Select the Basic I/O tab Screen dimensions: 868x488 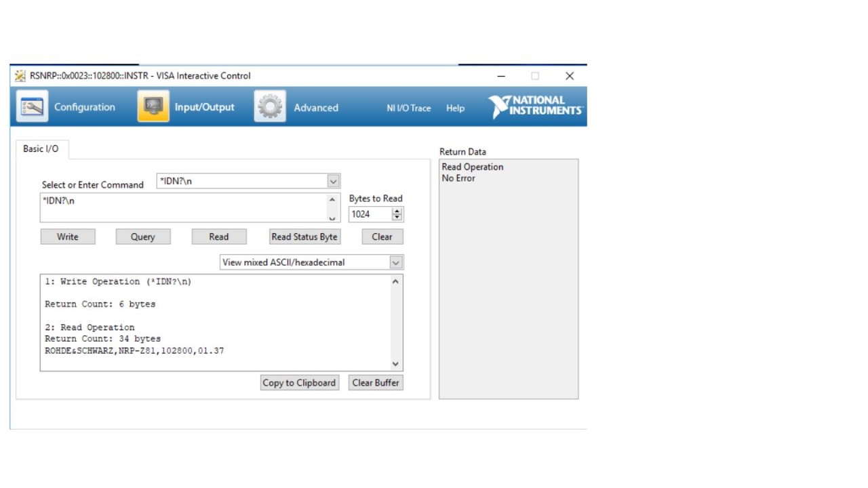tap(41, 149)
